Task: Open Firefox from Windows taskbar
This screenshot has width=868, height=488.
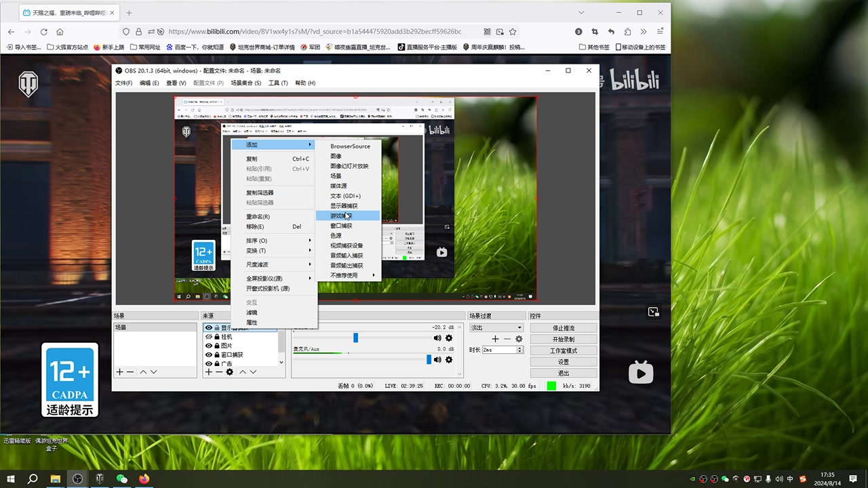Action: coord(144,479)
